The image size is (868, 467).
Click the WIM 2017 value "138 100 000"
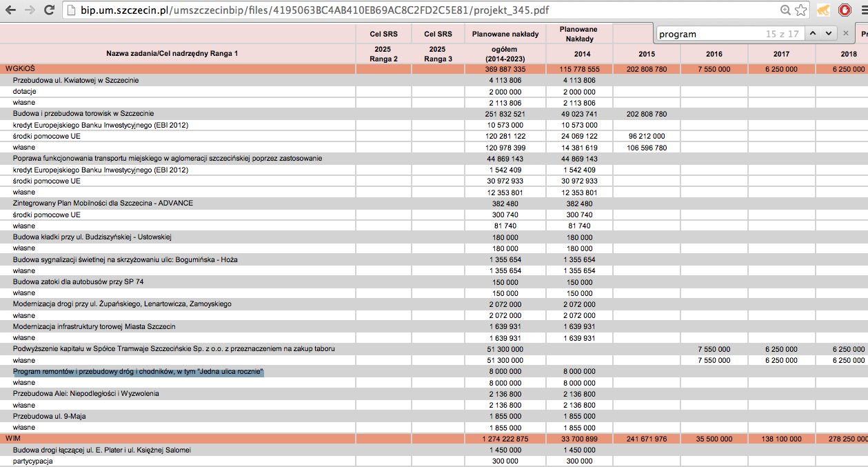(x=781, y=439)
